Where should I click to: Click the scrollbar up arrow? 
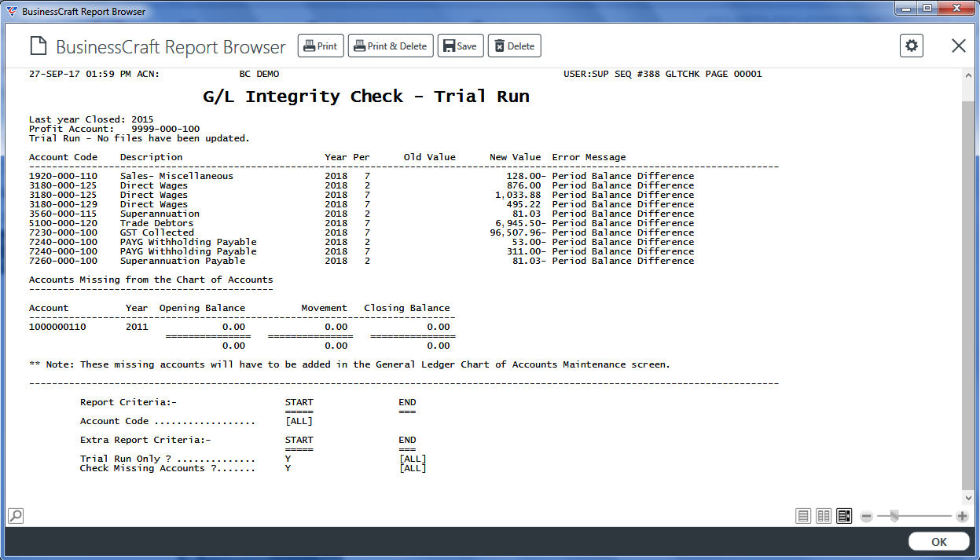click(x=967, y=76)
